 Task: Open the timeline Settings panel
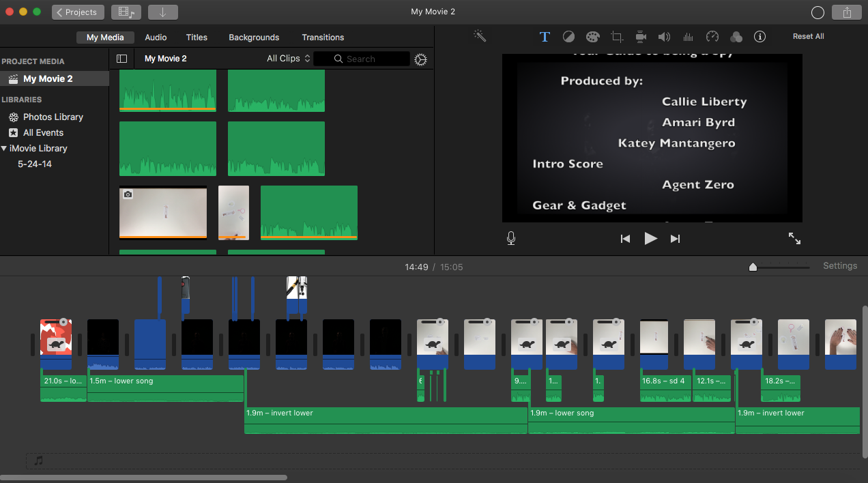(840, 265)
